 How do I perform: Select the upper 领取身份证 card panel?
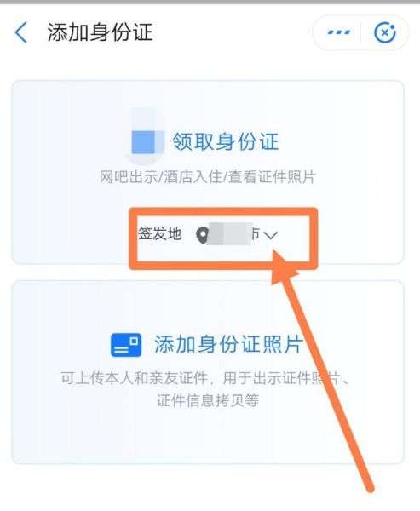208,172
